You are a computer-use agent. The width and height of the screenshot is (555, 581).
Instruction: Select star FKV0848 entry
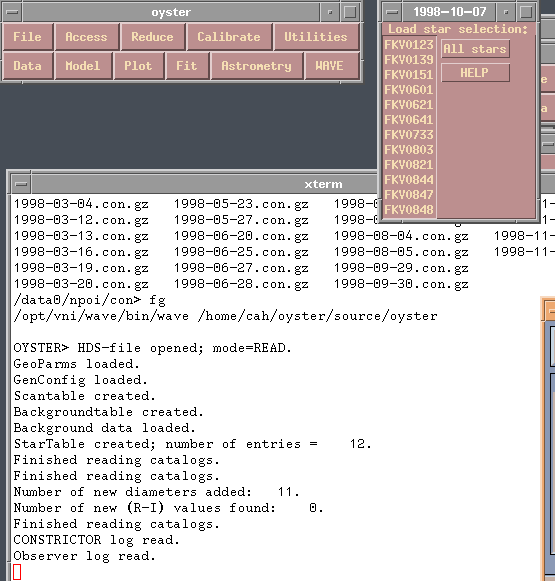coord(409,210)
